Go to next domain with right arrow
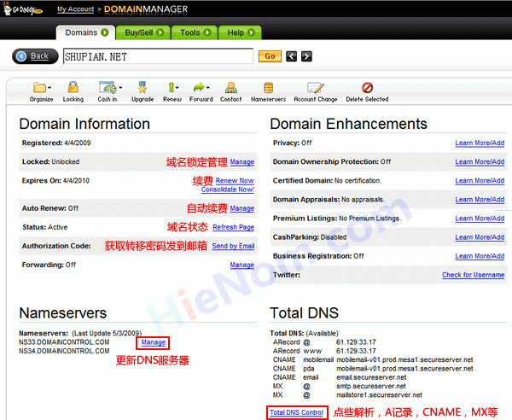The height and width of the screenshot is (420, 512). pos(306,56)
